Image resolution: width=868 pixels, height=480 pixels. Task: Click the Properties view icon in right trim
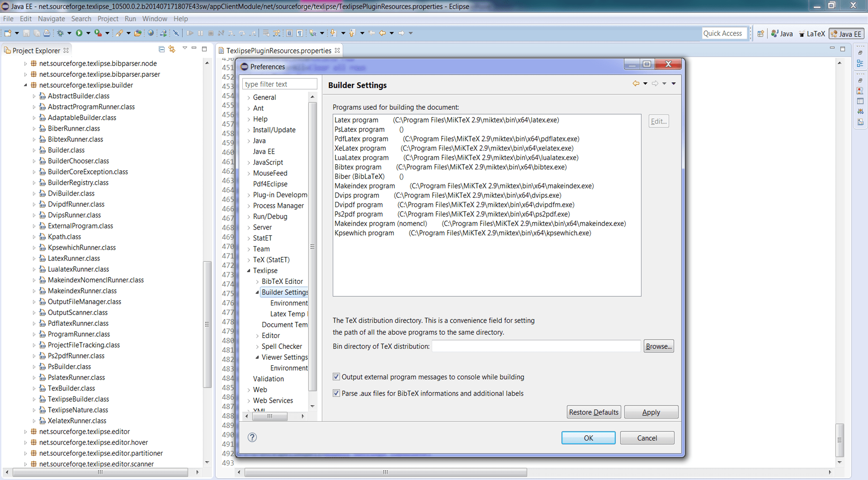[x=860, y=101]
